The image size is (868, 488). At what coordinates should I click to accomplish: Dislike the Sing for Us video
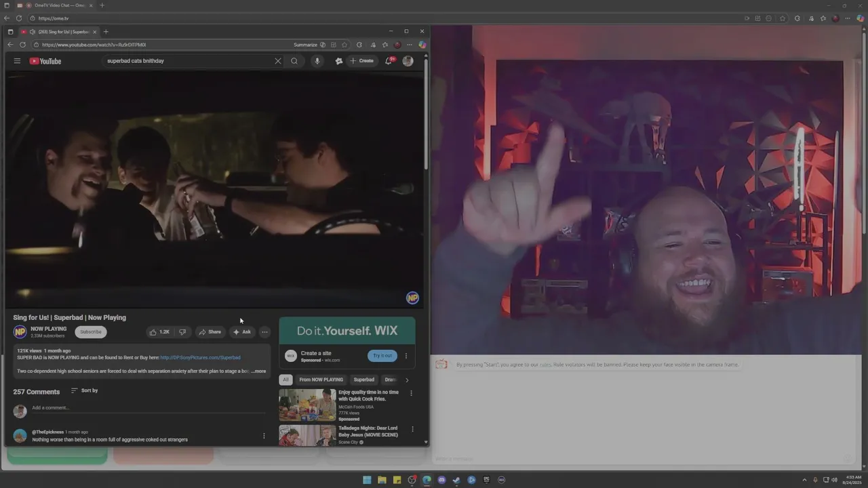point(182,332)
